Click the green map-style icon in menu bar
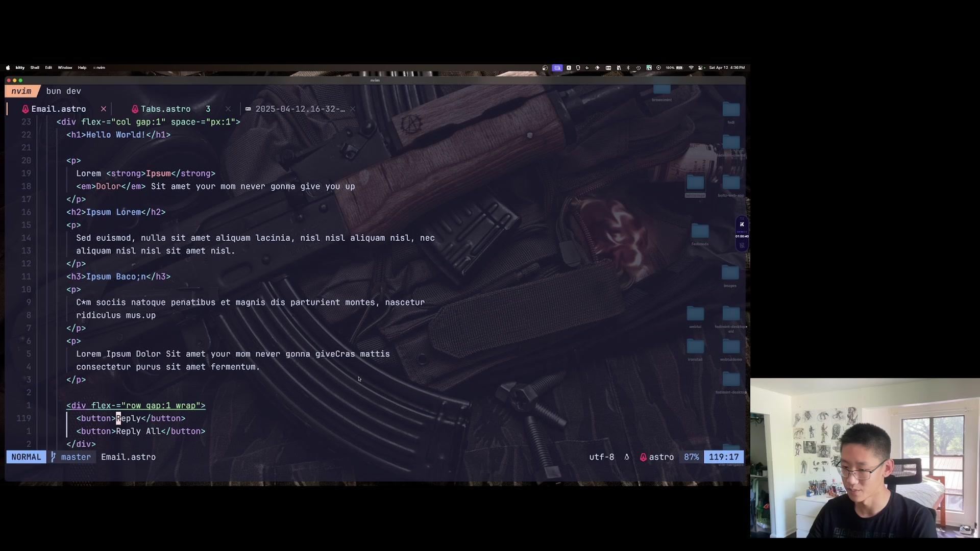Viewport: 980px width, 551px height. pyautogui.click(x=649, y=67)
